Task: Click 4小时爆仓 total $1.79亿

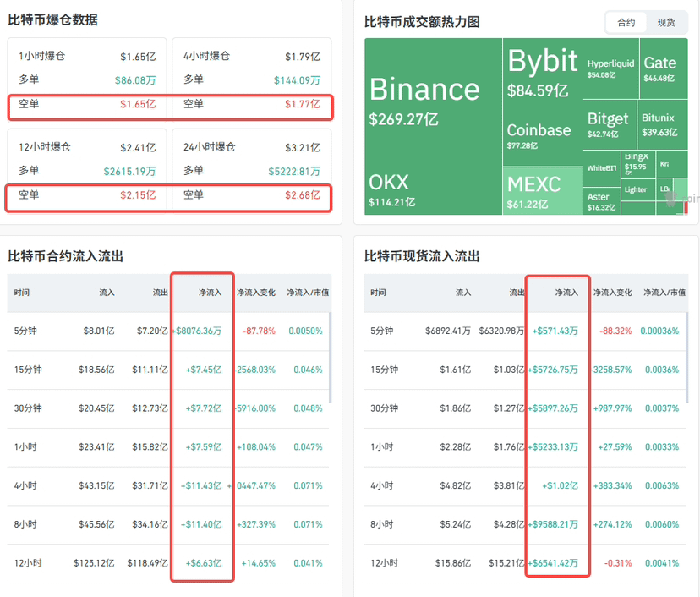Action: coord(303,57)
